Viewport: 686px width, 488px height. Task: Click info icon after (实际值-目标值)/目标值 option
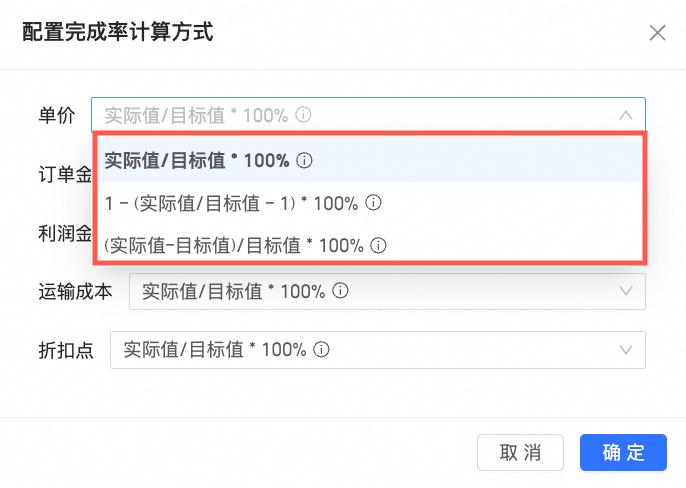378,245
